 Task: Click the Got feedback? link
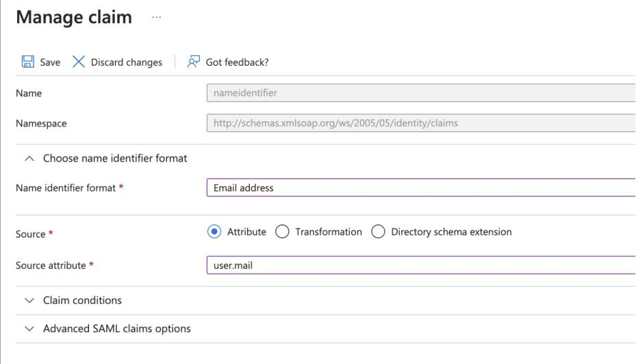pyautogui.click(x=238, y=62)
